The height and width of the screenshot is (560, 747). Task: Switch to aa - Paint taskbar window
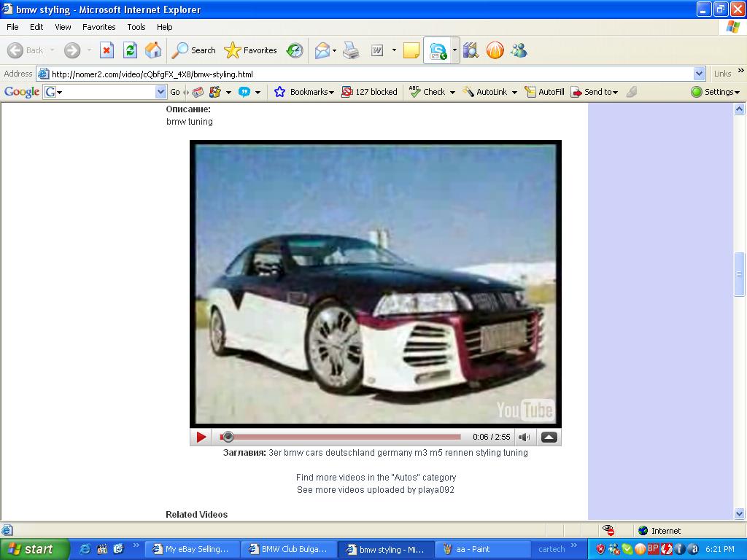pyautogui.click(x=482, y=549)
